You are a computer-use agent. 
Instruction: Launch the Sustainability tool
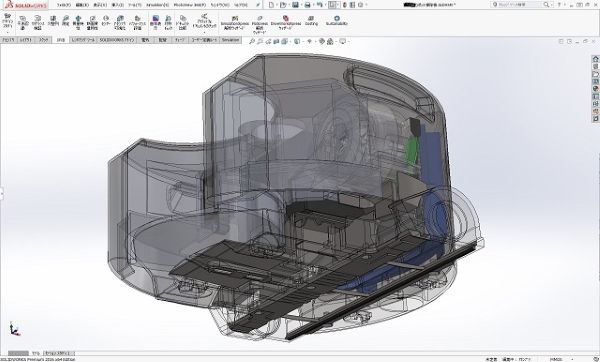(x=337, y=21)
